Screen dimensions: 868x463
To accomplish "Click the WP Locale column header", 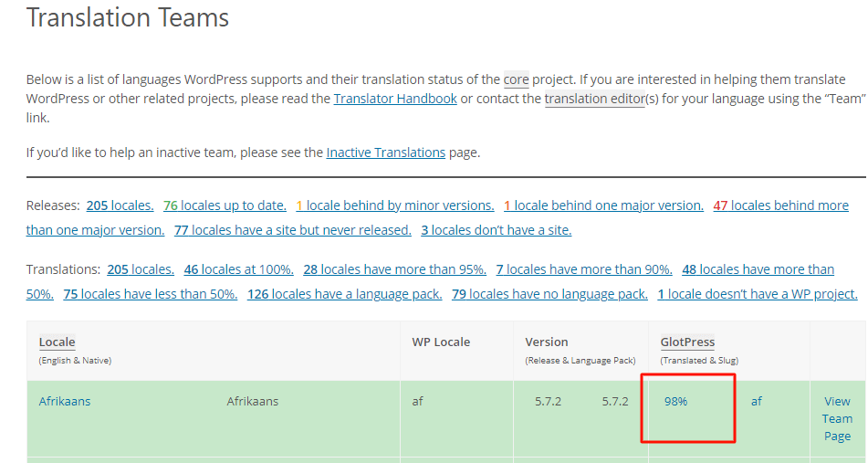I will pos(441,342).
